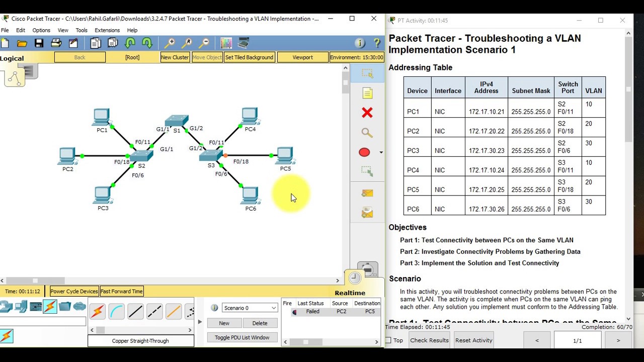Open the drawing palette icon
This screenshot has height=362, width=644.
pos(226,43)
